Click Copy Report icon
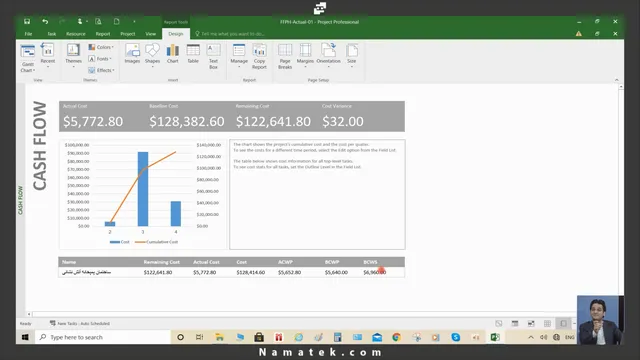The image size is (640, 360). coord(259,56)
